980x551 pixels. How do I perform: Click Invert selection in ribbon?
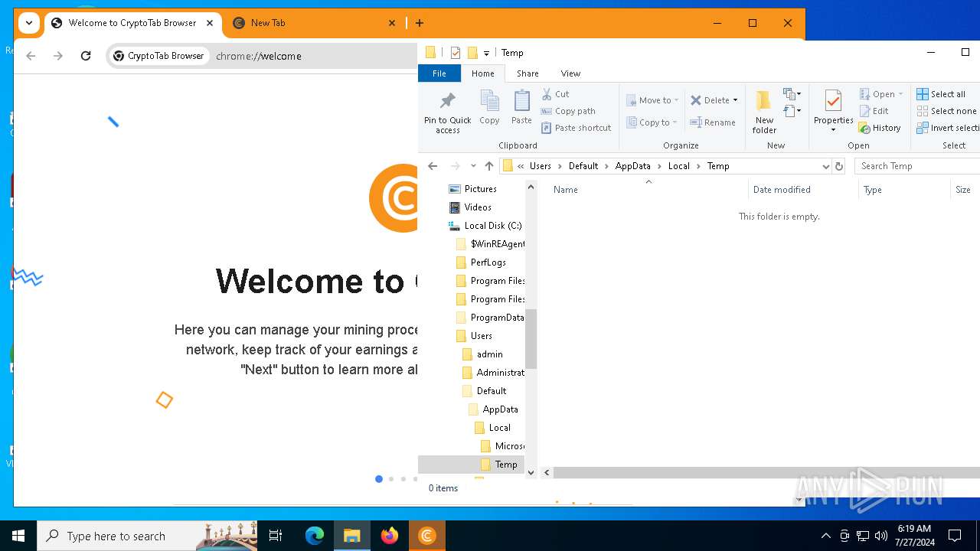pyautogui.click(x=948, y=128)
